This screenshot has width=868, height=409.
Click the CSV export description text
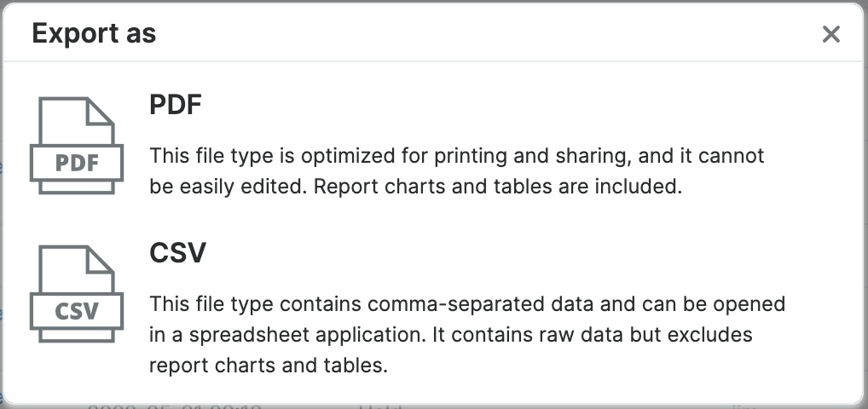tap(466, 335)
